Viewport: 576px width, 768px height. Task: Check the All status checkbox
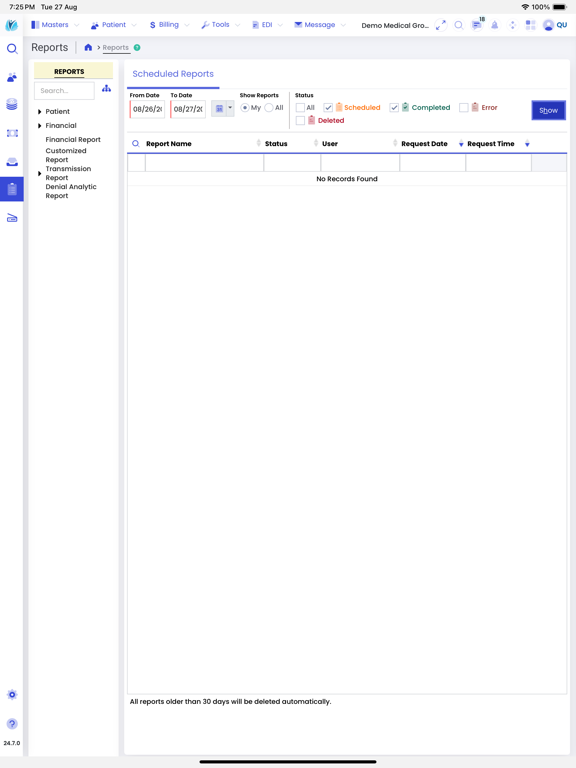300,108
